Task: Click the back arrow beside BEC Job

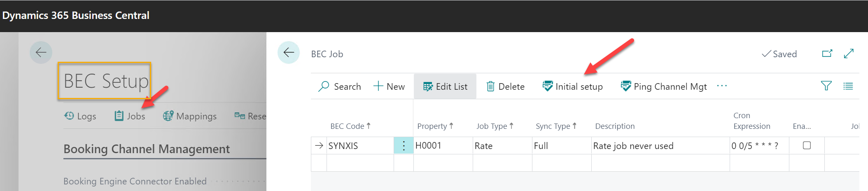Action: point(289,53)
